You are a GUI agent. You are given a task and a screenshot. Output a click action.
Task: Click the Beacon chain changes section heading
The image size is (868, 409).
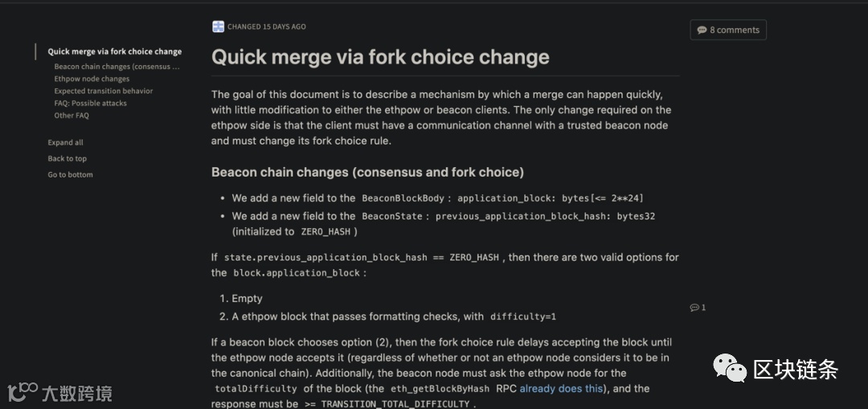pos(367,172)
